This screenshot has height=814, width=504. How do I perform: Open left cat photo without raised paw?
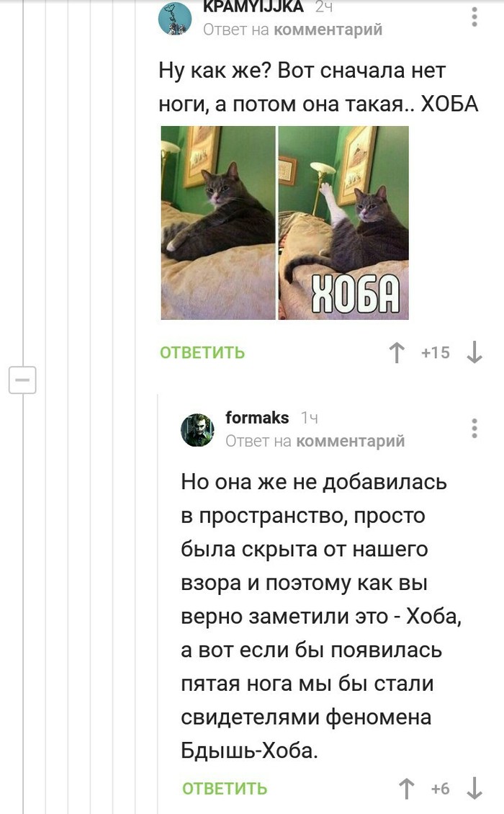click(x=218, y=223)
